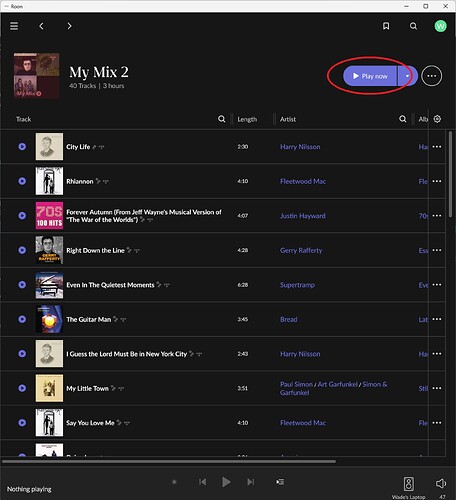456x500 pixels.
Task: Play The Guitar Man track
Action: point(22,319)
